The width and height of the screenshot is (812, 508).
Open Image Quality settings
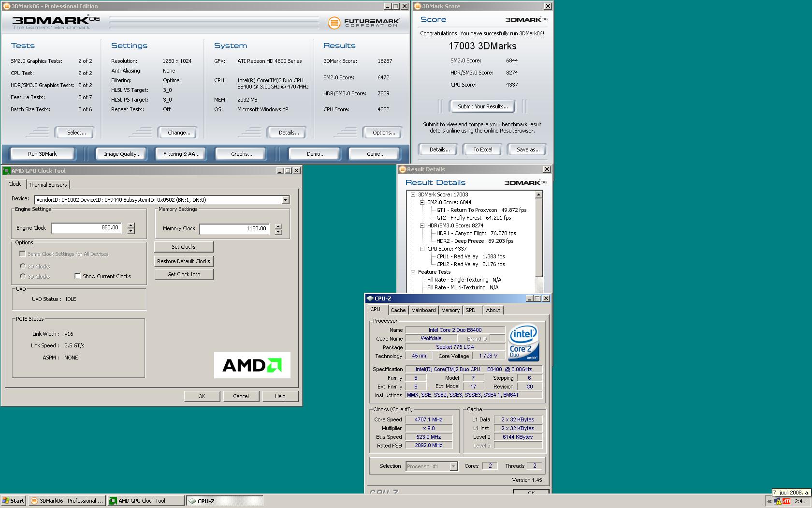122,154
